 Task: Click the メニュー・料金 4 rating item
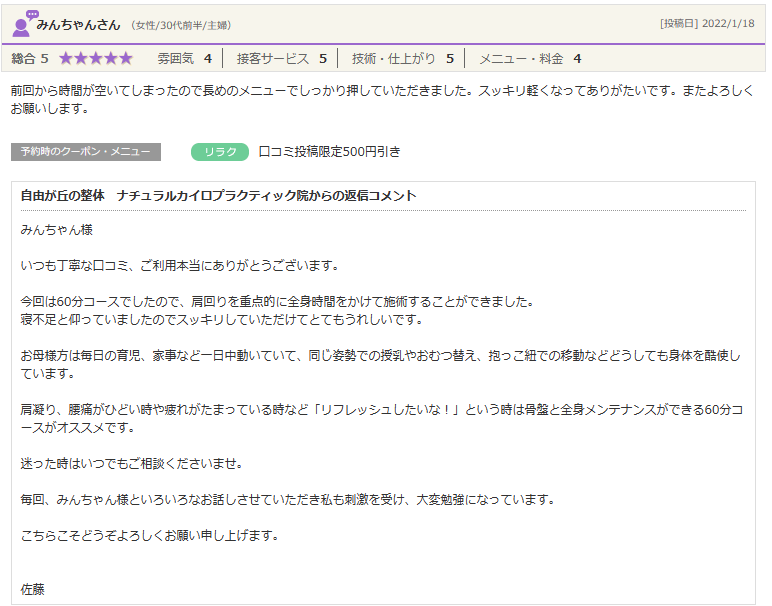530,59
